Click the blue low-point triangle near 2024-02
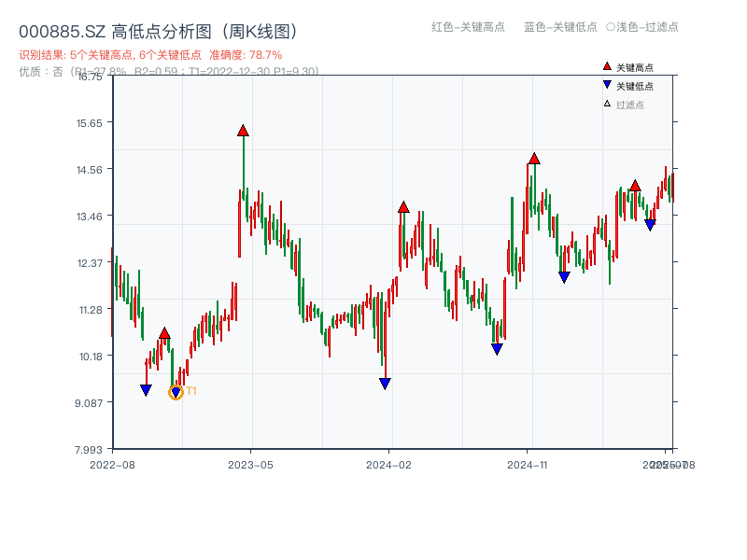This screenshot has height=560, width=747. (x=384, y=383)
